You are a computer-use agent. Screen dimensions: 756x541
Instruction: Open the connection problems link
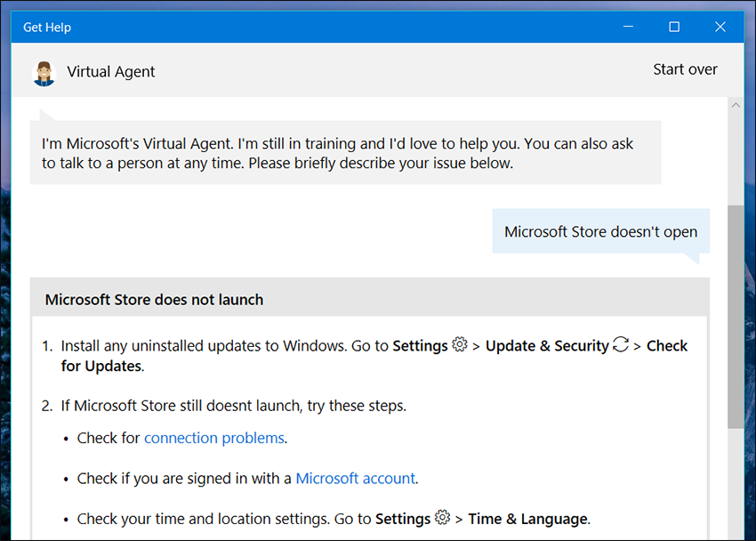[x=214, y=438]
